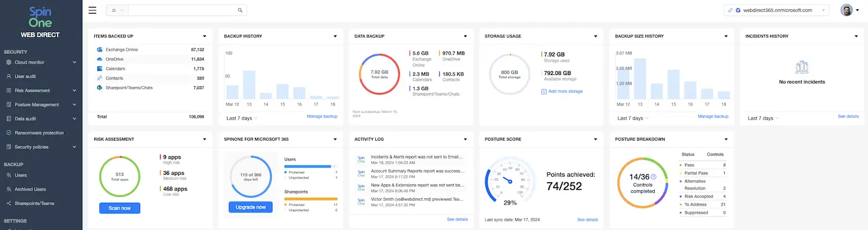
Task: Click the Calendars icon
Action: (x=99, y=68)
